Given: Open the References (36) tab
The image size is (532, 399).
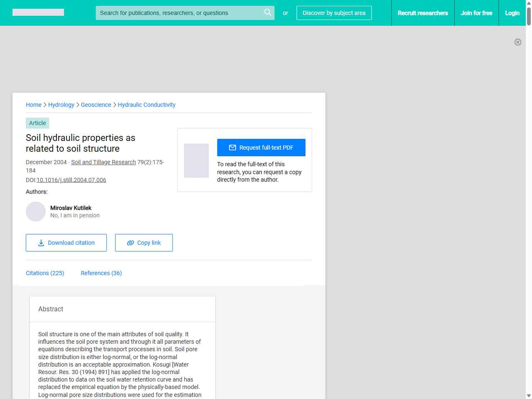Looking at the screenshot, I should coord(101,273).
